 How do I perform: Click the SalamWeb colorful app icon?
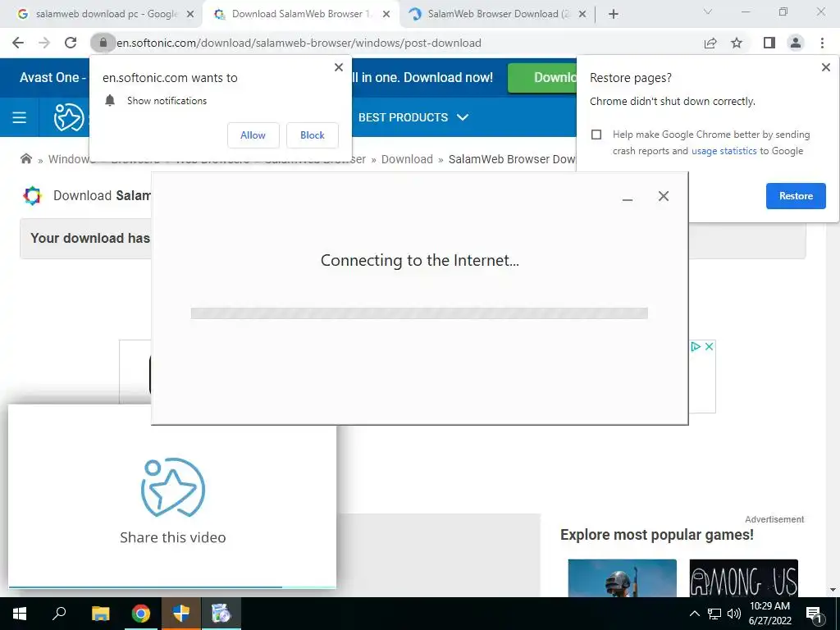pyautogui.click(x=32, y=195)
